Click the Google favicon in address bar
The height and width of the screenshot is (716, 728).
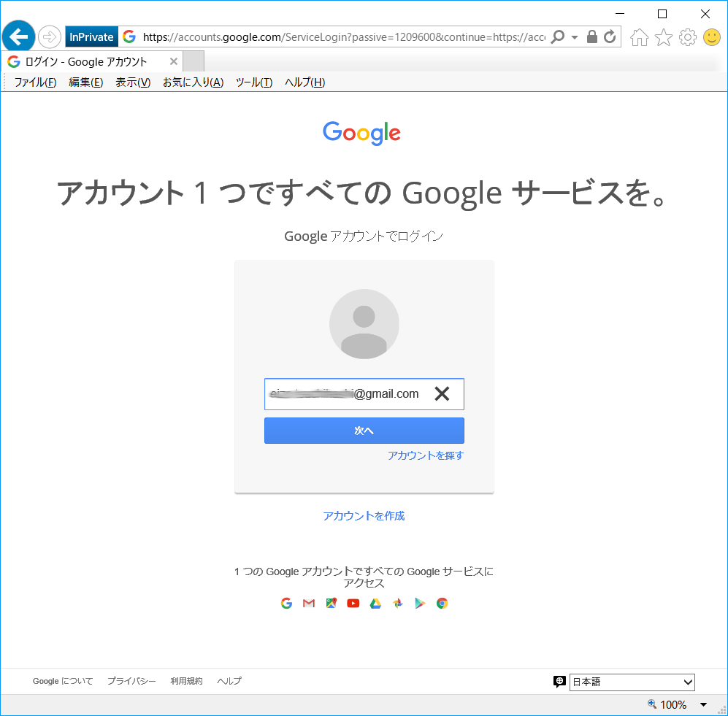(x=129, y=36)
